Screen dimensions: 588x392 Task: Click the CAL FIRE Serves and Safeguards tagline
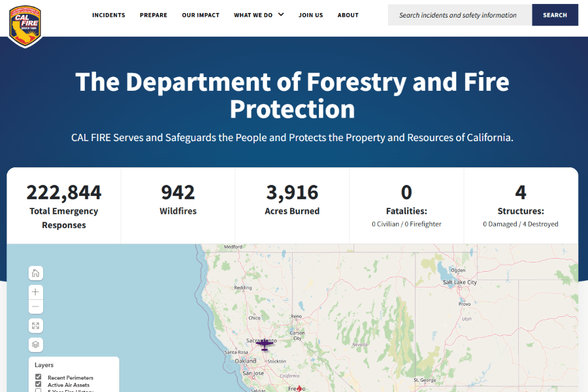[292, 138]
